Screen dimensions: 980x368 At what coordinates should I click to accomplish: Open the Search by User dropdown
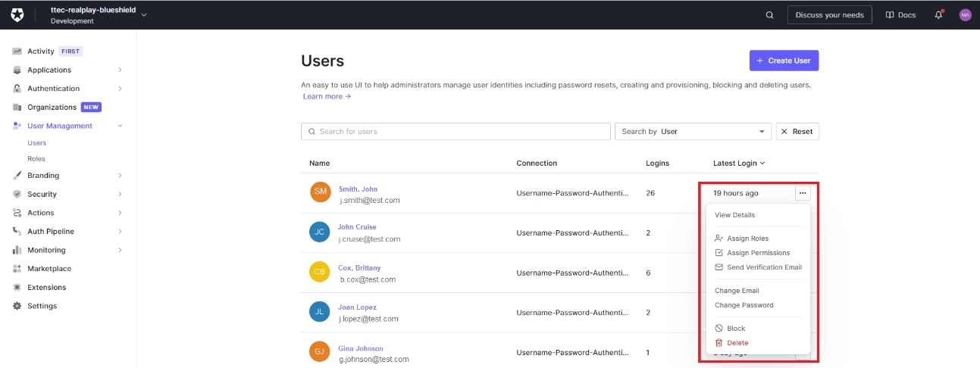pyautogui.click(x=693, y=132)
